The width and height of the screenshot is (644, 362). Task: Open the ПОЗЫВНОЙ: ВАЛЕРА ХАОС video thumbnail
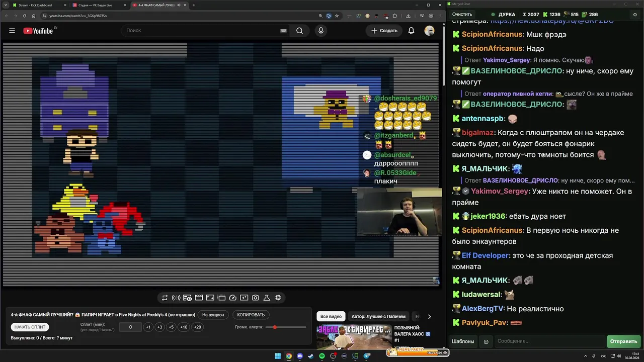(x=354, y=337)
